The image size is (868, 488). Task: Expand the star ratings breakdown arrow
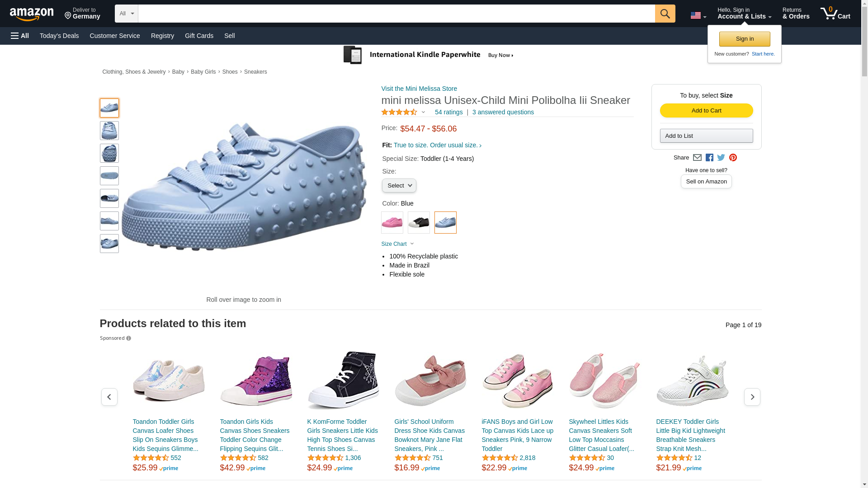pos(424,112)
